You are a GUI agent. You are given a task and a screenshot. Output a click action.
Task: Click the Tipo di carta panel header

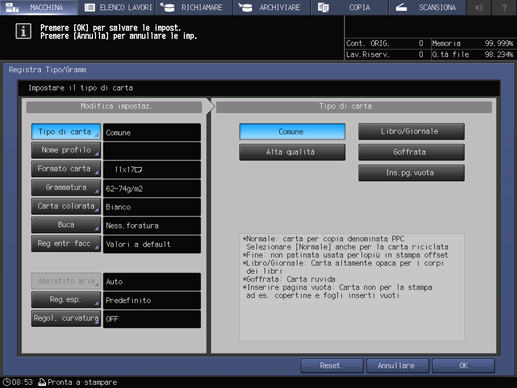pos(354,107)
